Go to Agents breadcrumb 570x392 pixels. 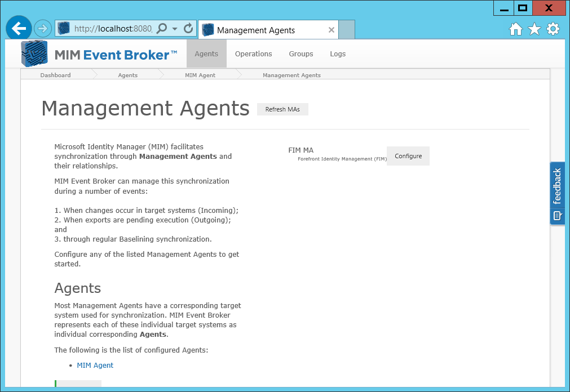click(128, 75)
